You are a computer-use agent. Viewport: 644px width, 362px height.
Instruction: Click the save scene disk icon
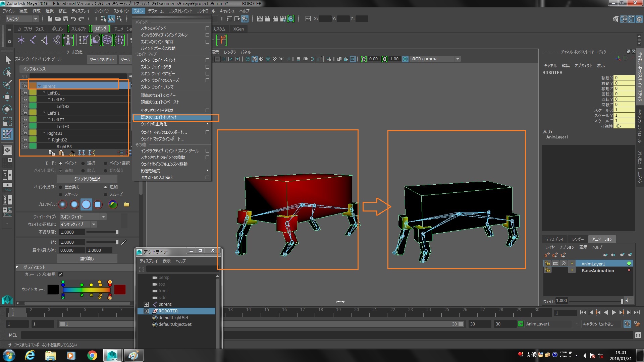66,19
